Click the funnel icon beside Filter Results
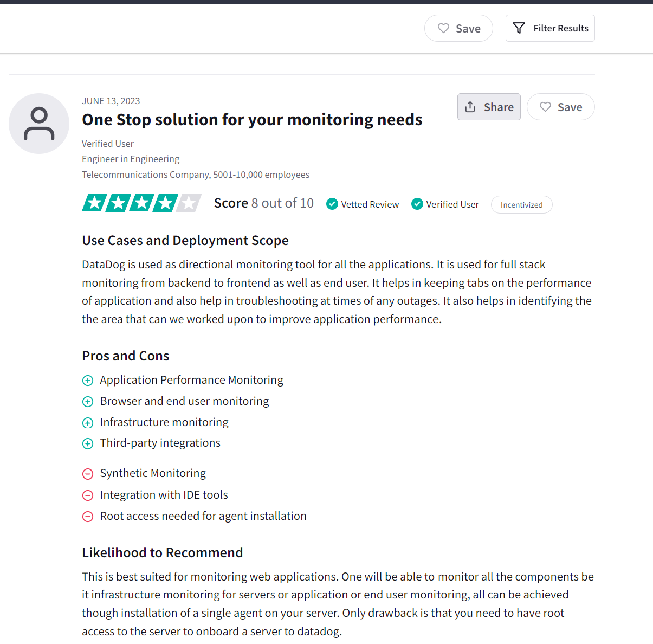Screen dimensions: 653x644 tap(519, 28)
